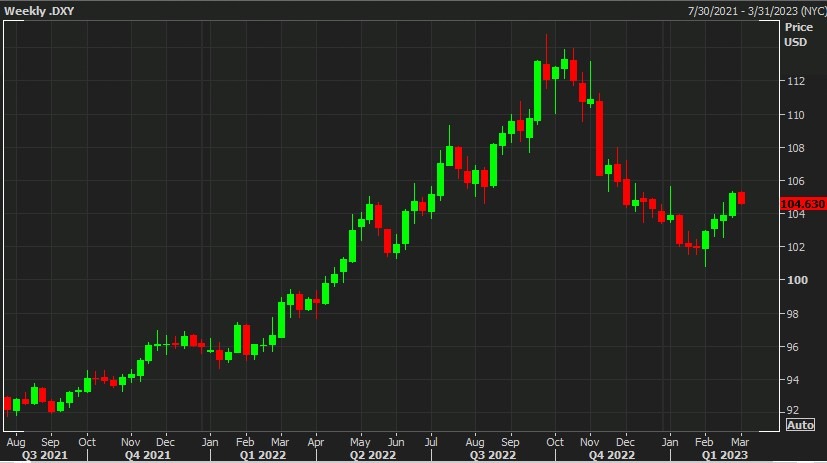Click the 92 price axis value
Viewport: 827px width, 463px height.
793,410
